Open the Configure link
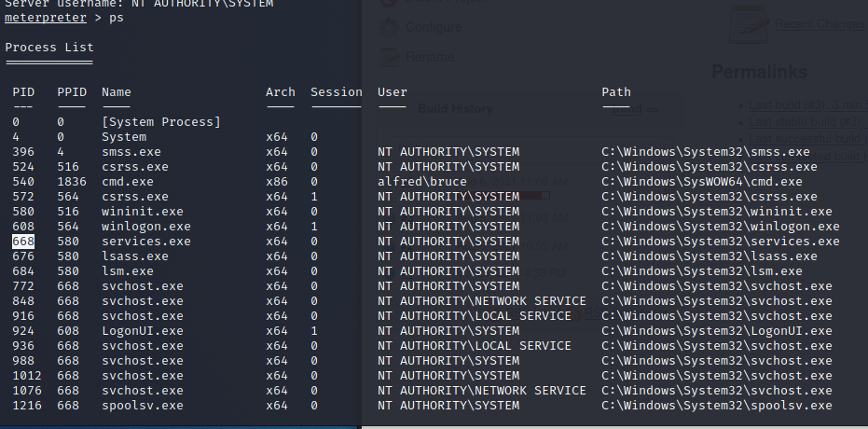 pos(433,27)
